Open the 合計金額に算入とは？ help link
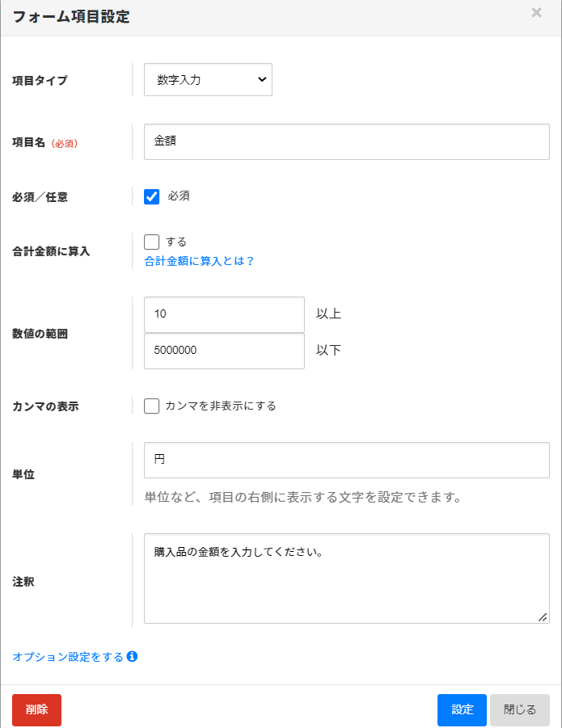562x728 pixels. point(199,261)
